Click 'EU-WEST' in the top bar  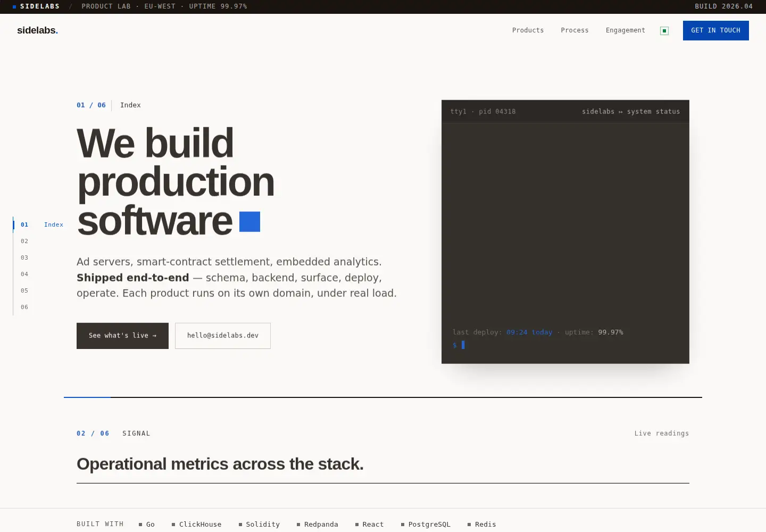pyautogui.click(x=160, y=6)
